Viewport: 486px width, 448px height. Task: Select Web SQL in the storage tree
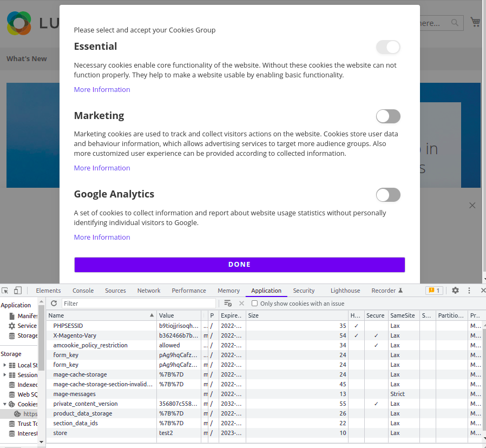[x=23, y=394]
